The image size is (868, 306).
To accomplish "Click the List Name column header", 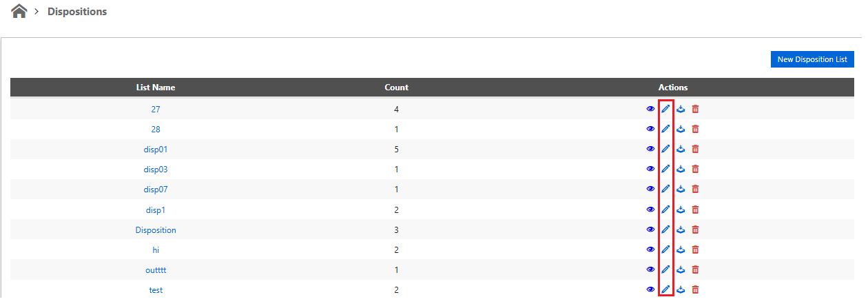I will 156,88.
